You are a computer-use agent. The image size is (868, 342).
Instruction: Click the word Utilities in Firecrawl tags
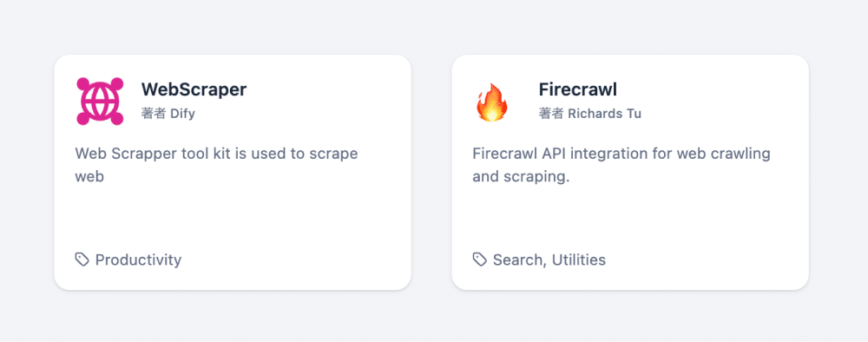tap(578, 260)
